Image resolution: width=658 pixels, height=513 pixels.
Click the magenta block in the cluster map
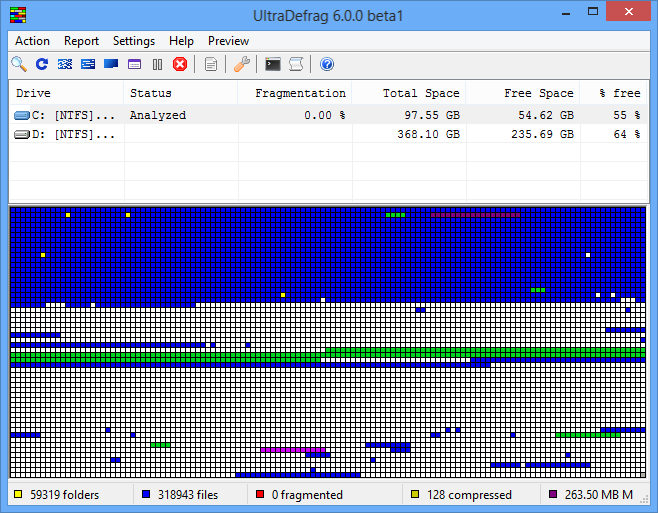(x=293, y=450)
